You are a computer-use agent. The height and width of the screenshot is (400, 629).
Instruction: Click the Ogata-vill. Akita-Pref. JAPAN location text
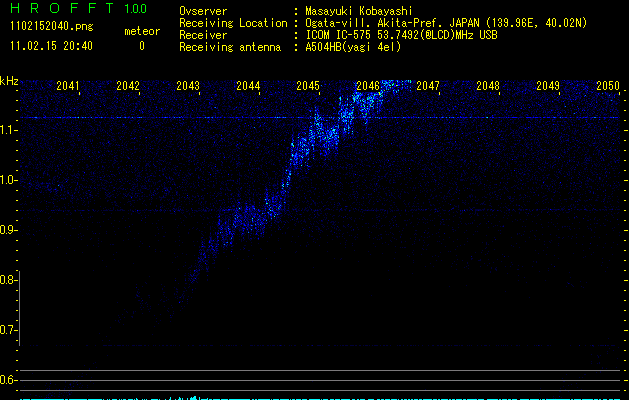point(446,23)
